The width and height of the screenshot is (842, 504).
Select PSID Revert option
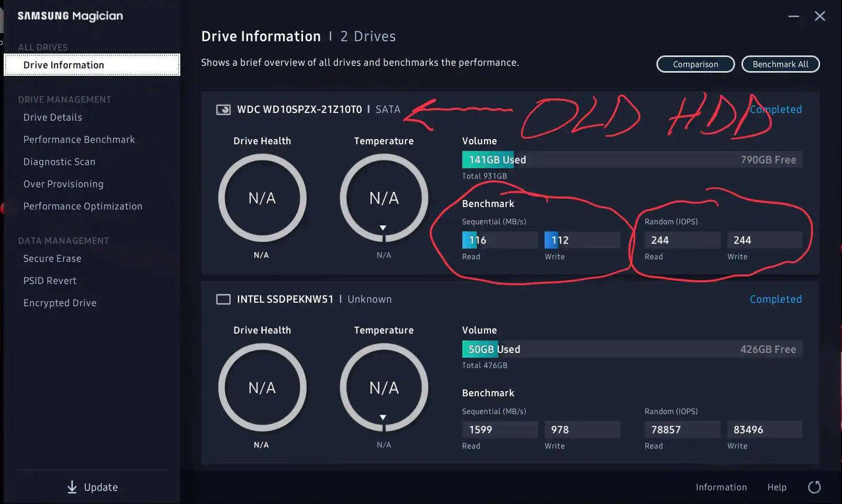click(50, 281)
